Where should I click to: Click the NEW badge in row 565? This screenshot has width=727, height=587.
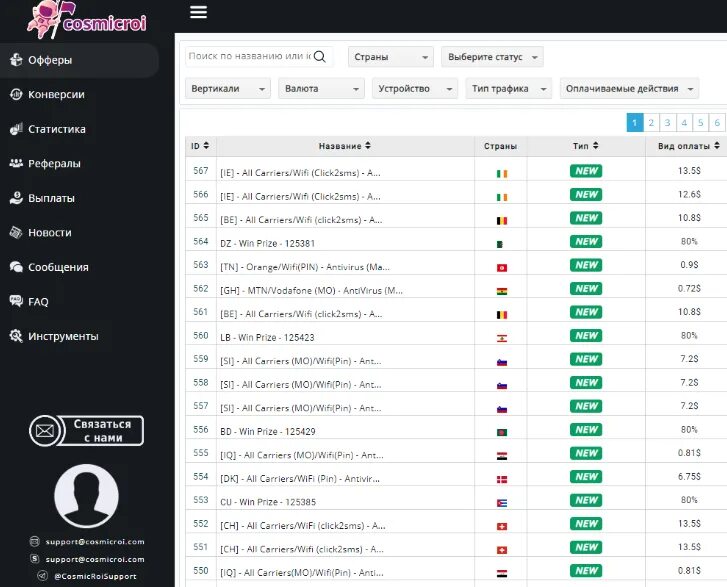(x=586, y=218)
